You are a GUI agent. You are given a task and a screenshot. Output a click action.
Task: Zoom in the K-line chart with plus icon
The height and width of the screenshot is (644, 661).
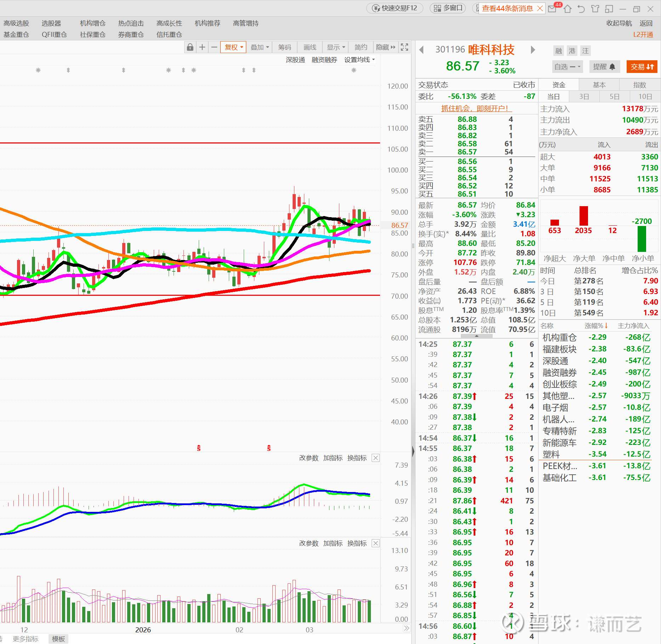tap(202, 47)
